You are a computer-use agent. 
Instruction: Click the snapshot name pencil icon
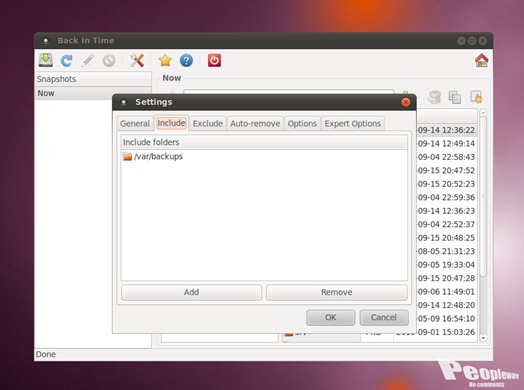pos(88,60)
